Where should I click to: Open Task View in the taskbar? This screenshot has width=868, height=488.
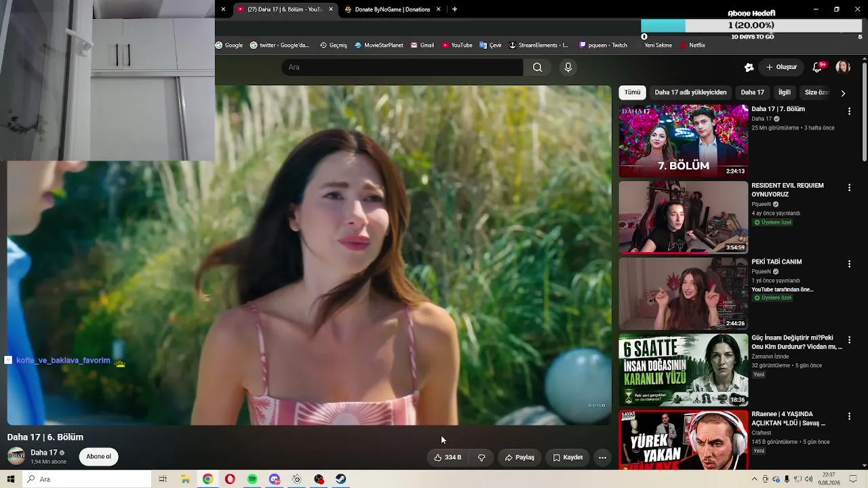(x=163, y=479)
